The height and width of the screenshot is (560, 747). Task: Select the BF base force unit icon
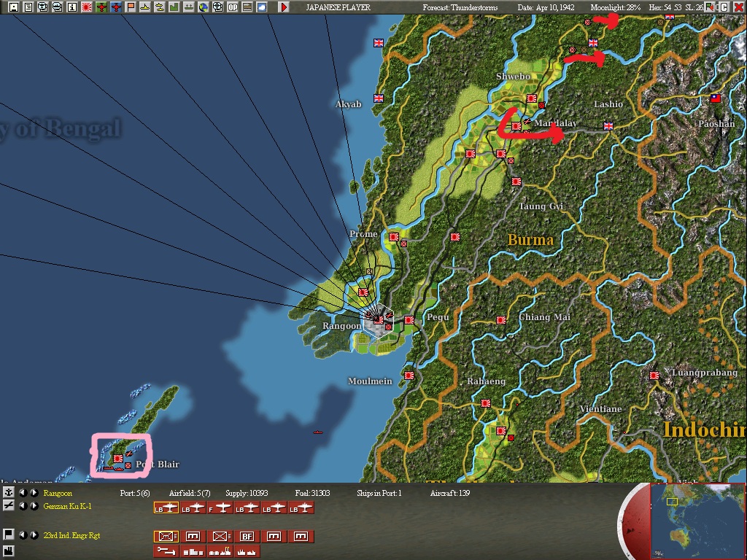point(247,537)
